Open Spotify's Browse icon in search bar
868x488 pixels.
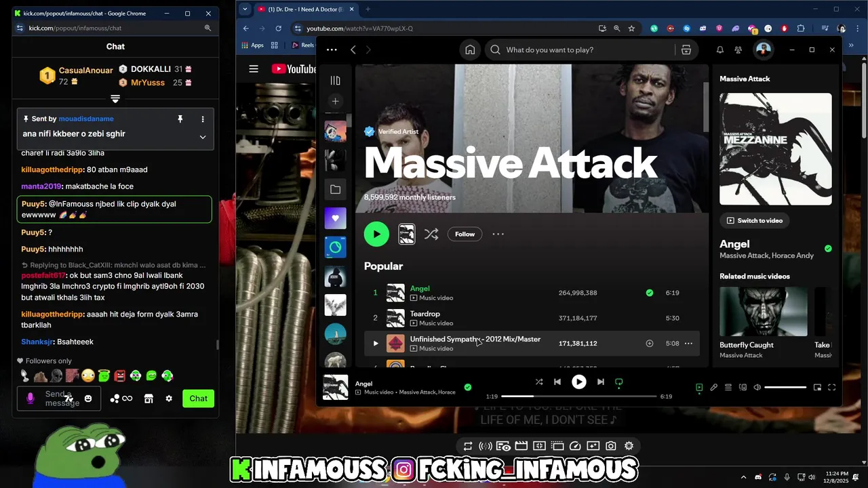click(x=686, y=49)
